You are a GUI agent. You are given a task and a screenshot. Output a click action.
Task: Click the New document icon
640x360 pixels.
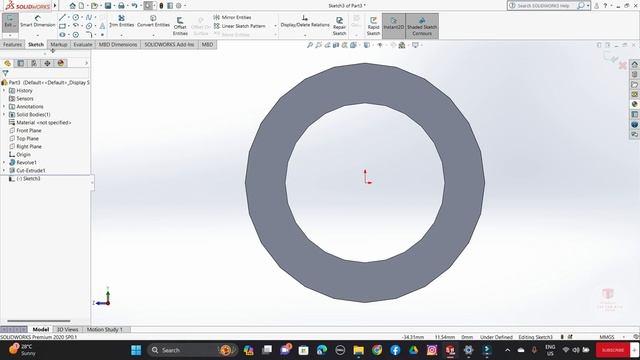pyautogui.click(x=82, y=6)
